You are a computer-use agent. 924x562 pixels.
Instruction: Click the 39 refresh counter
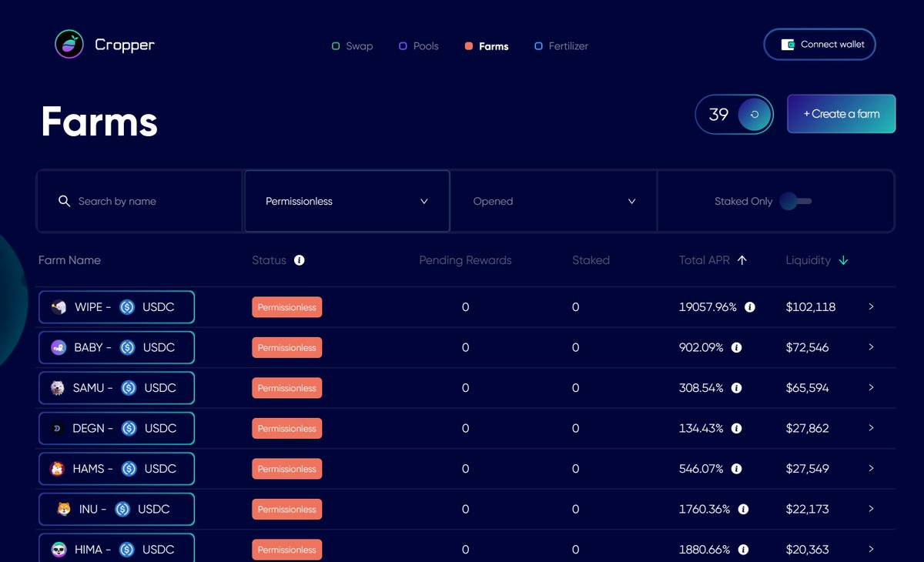tap(734, 115)
